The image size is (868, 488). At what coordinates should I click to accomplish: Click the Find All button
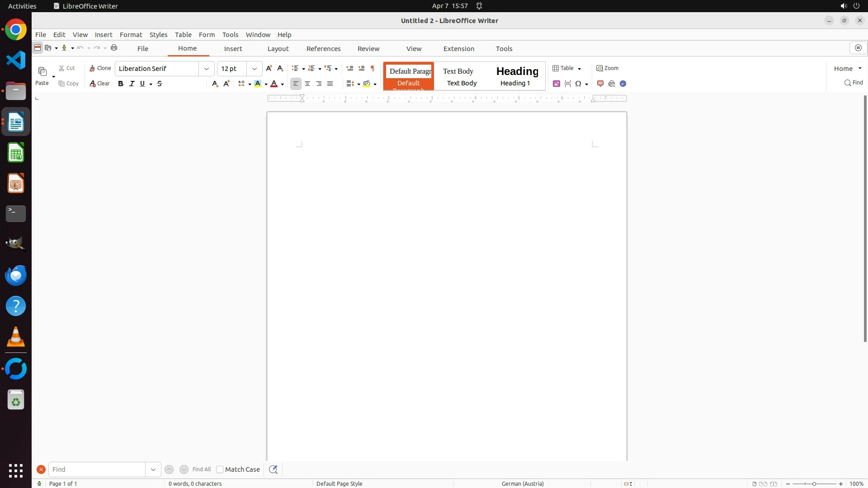[201, 469]
